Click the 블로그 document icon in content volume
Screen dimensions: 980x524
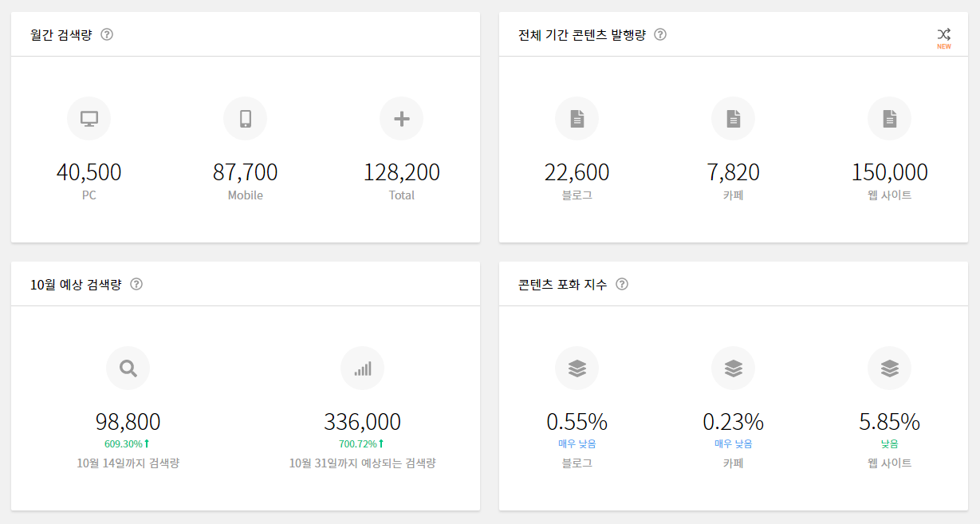pyautogui.click(x=577, y=119)
